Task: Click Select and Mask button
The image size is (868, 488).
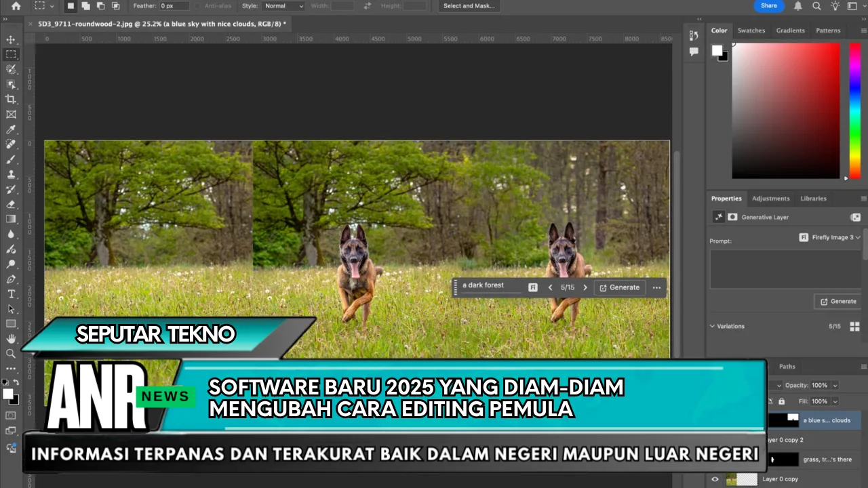Action: 469,6
